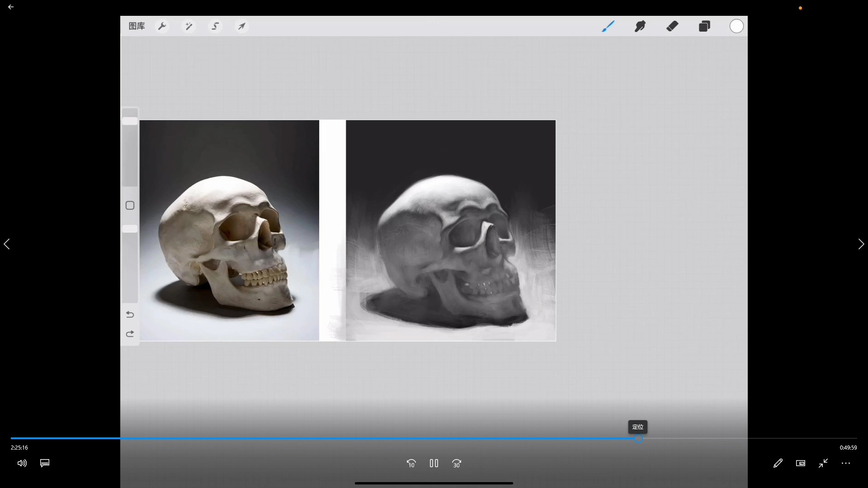This screenshot has width=868, height=488.
Task: Open the 图库 Gallery button
Action: [x=137, y=26]
